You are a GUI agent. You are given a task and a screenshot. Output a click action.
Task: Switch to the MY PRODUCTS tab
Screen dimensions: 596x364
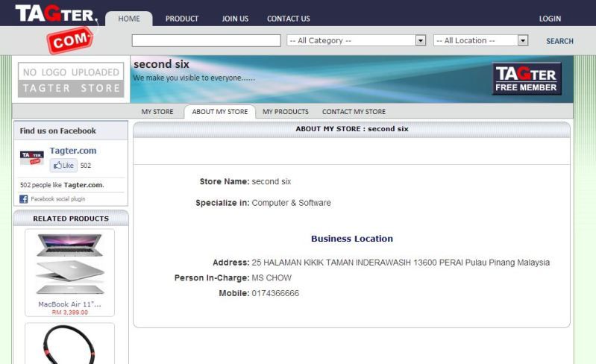285,112
